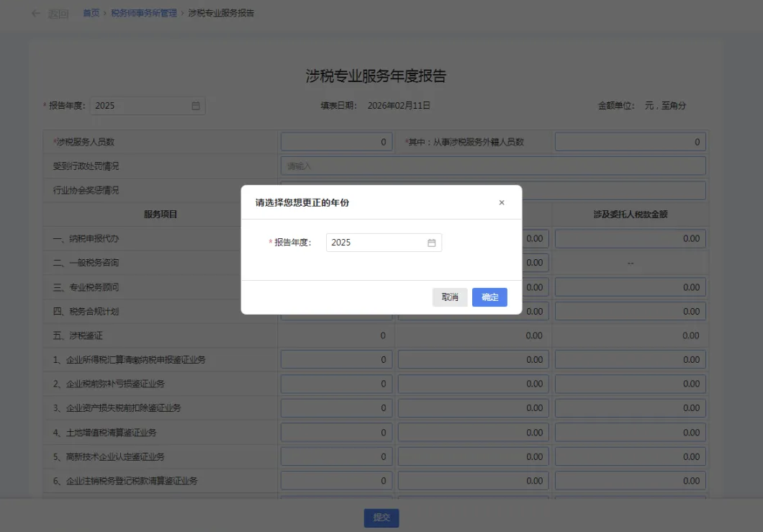763x532 pixels.
Task: Click the 涉税服务人员数 input field
Action: pos(336,142)
